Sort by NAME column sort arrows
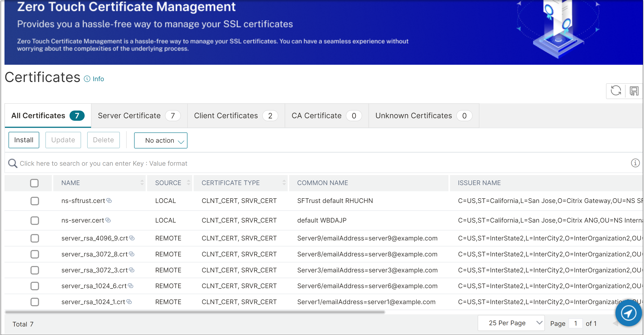Viewport: 644px width, 335px height. (142, 183)
